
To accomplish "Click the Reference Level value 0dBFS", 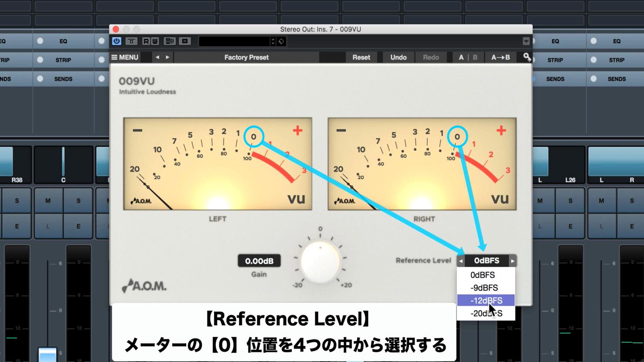I will coord(486,261).
